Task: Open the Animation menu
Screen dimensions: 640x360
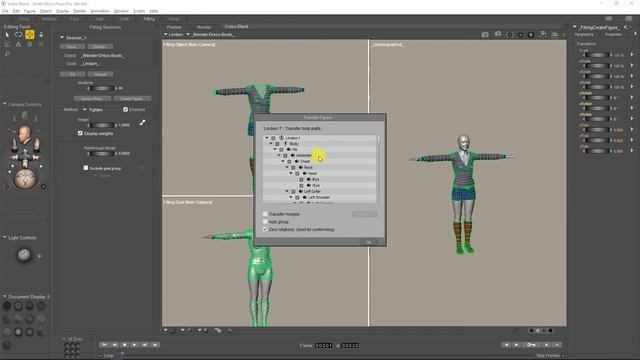Action: pos(100,11)
